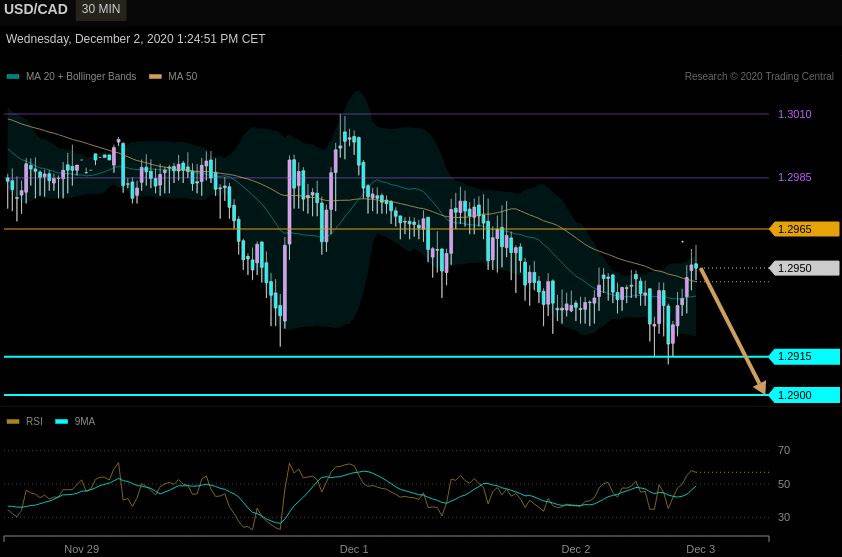This screenshot has width=842, height=557.
Task: Click the 1.3010 resistance price label
Action: (x=795, y=114)
